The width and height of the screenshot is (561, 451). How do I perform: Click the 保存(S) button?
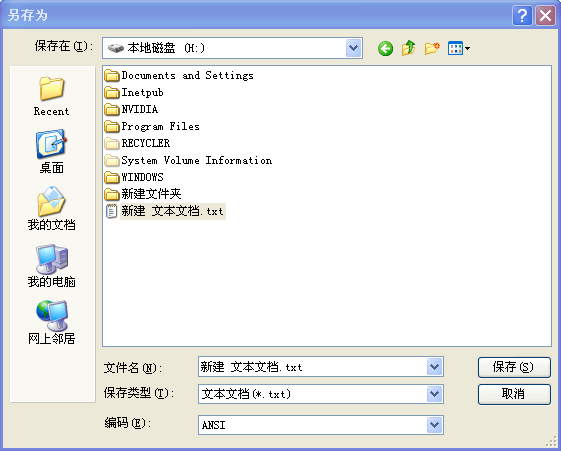514,367
